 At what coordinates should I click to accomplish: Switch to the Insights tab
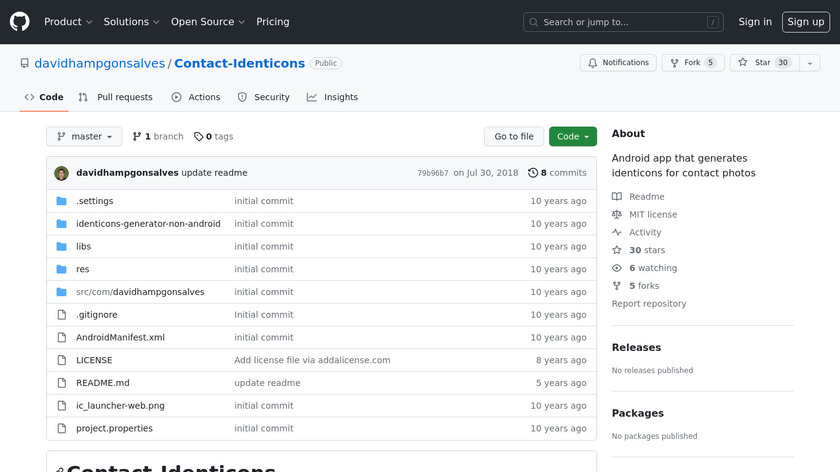332,97
